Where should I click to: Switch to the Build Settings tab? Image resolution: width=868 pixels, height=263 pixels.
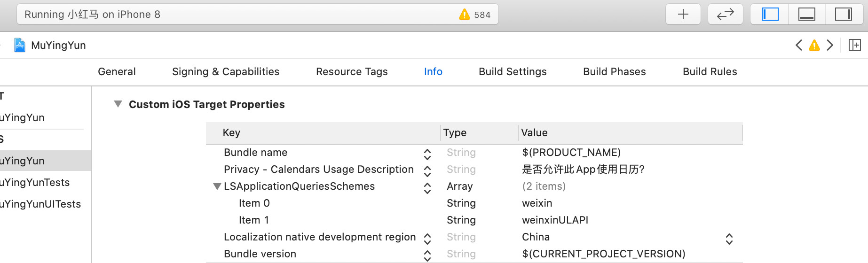coord(513,72)
